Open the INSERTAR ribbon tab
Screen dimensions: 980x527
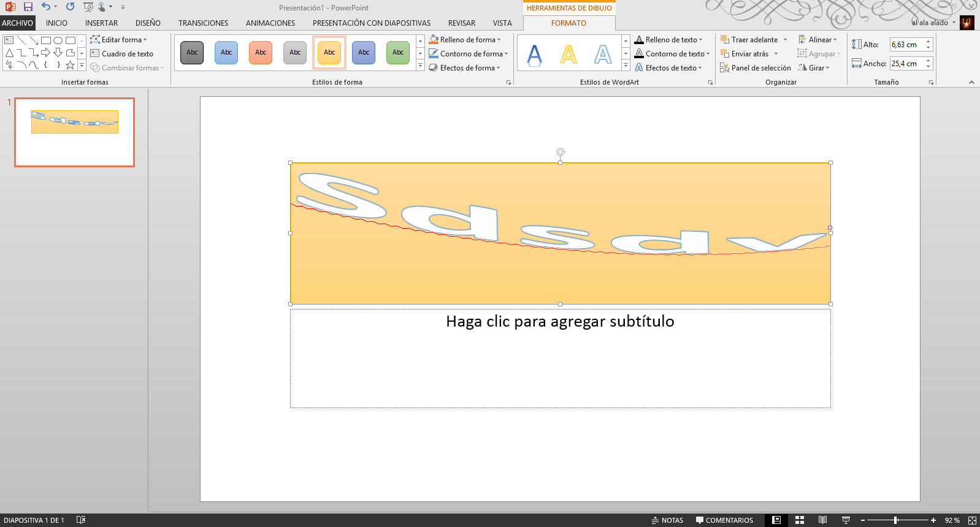pos(101,23)
